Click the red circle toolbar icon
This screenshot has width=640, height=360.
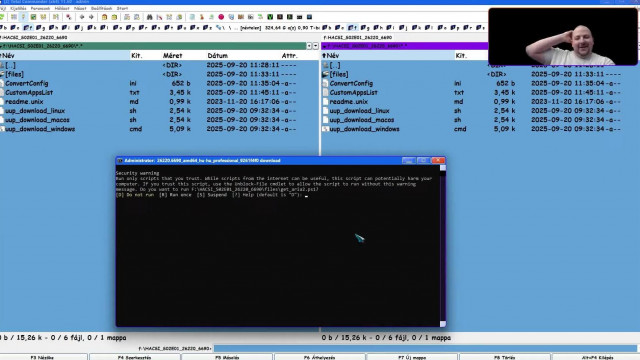pos(221,17)
